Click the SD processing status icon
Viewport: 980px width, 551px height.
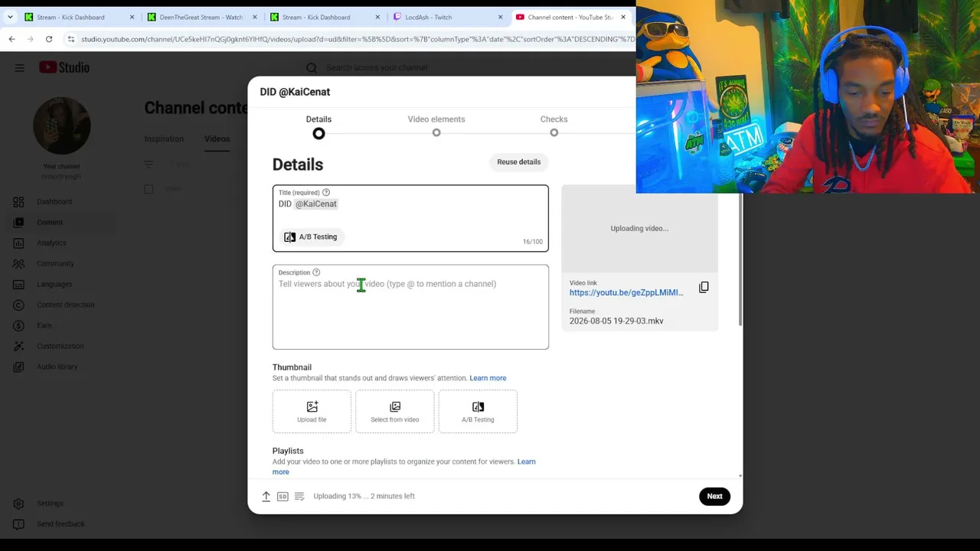tap(283, 497)
